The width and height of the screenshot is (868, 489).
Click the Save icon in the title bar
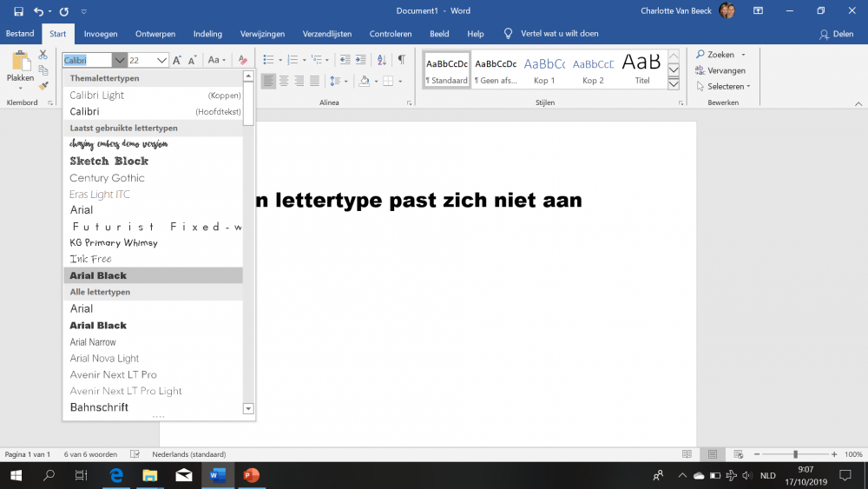click(x=18, y=11)
